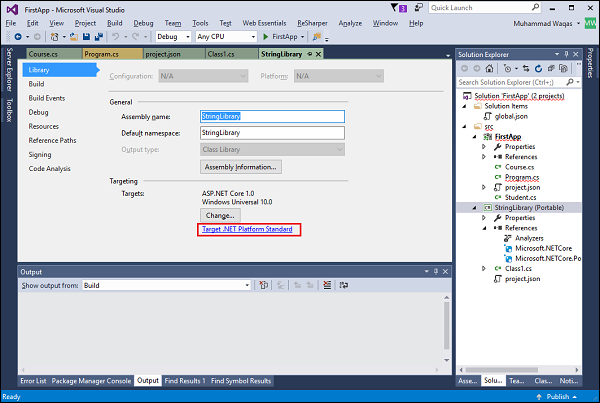Open the document tab overflow dropdown arrow
The width and height of the screenshot is (600, 403).
point(448,56)
